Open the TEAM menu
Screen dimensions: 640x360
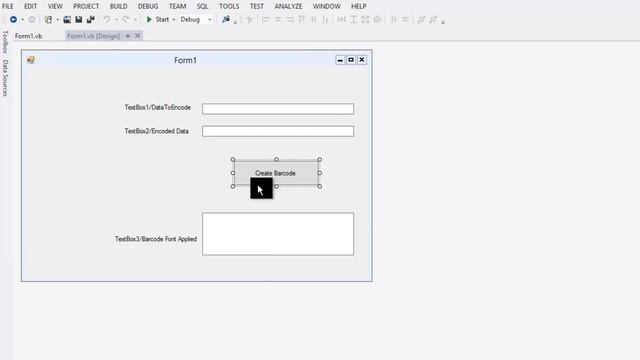click(x=178, y=7)
